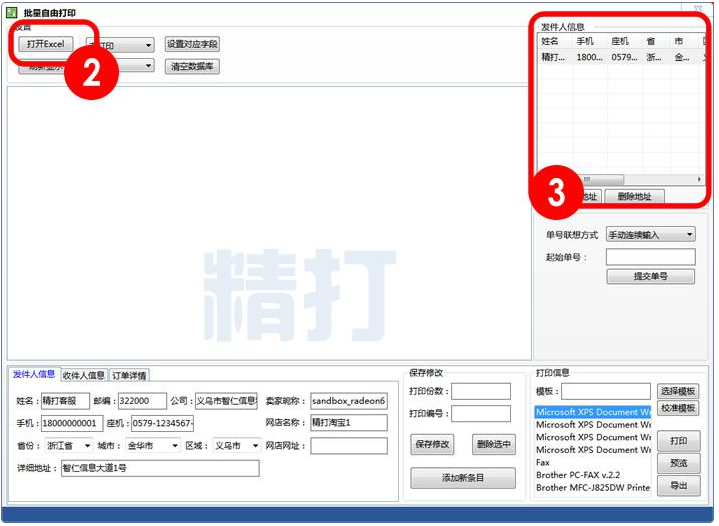
Task: Click the 邮编 field containing 322000
Action: pyautogui.click(x=142, y=401)
